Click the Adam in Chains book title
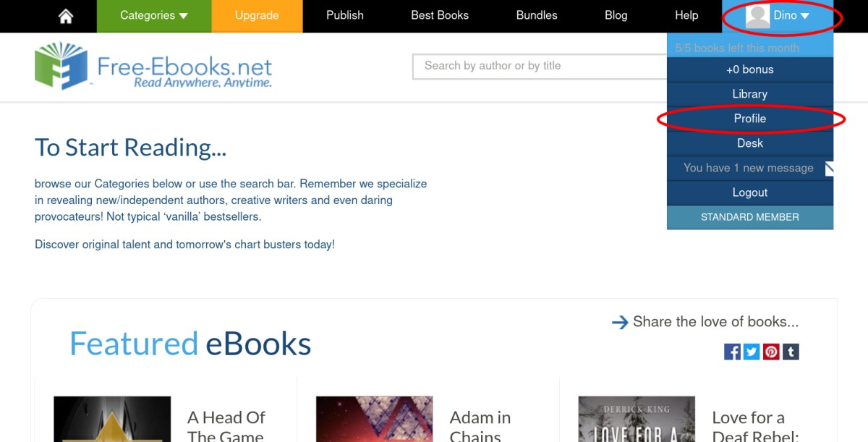868x442 pixels. click(480, 427)
